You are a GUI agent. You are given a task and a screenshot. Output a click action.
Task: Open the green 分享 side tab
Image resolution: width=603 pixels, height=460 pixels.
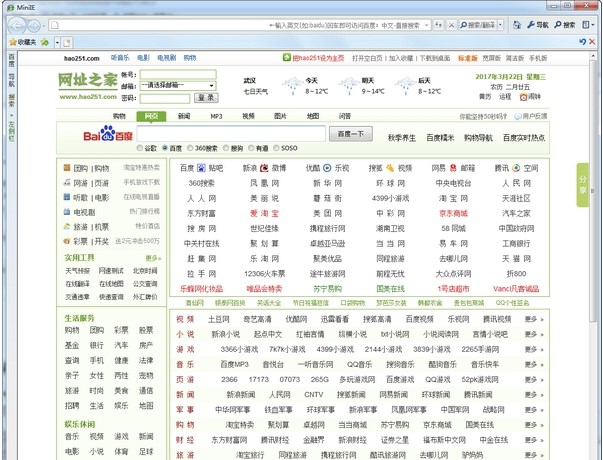click(583, 180)
